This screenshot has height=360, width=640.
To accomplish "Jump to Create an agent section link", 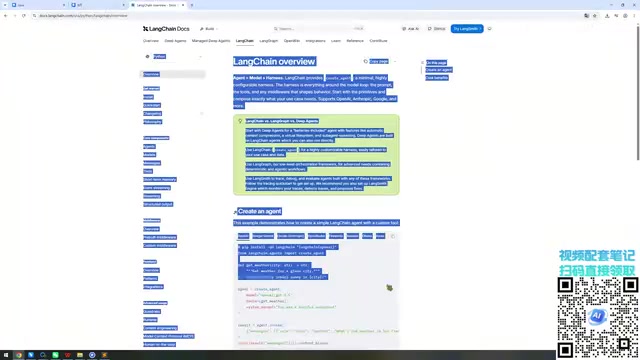I will click(439, 70).
